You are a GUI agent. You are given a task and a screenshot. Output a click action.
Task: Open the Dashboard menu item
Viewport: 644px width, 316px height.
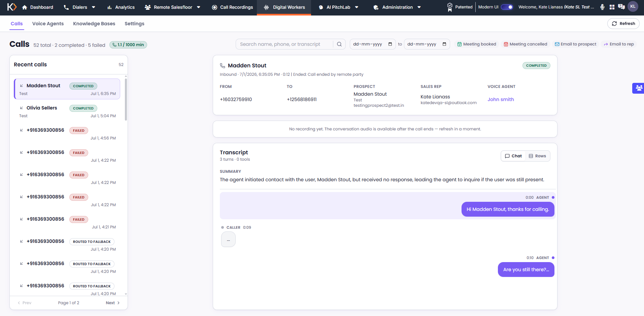(38, 7)
